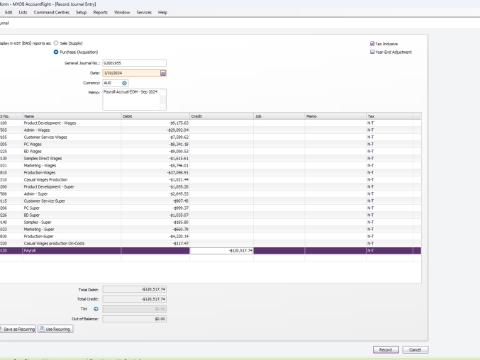Select the Samples Direct Wages row
The height and width of the screenshot is (360, 480).
pyautogui.click(x=210, y=158)
